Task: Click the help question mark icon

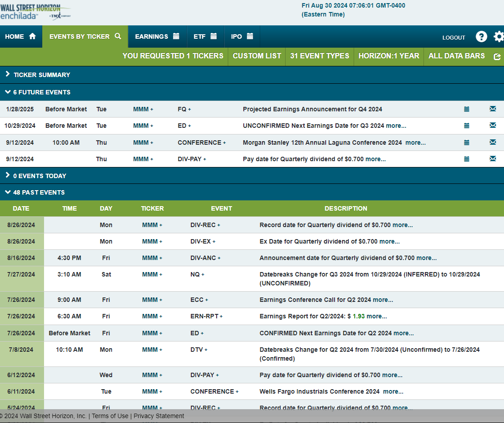Action: coord(481,37)
